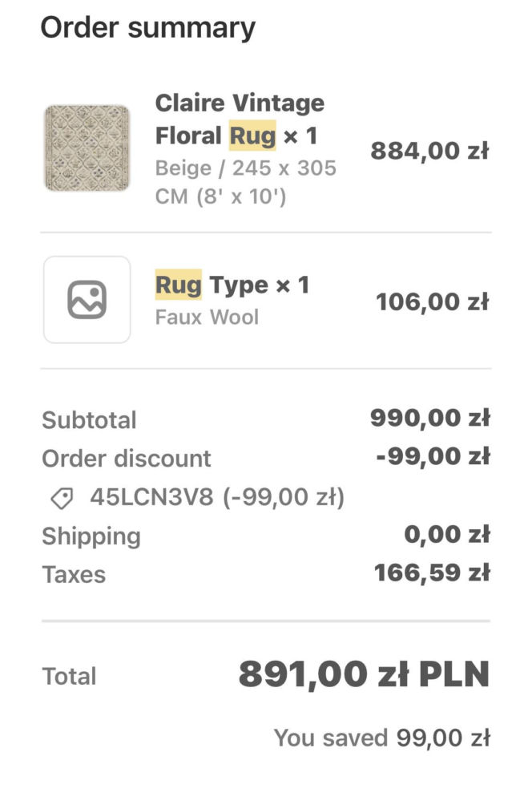Image resolution: width=532 pixels, height=801 pixels.
Task: Select the You saved 99,00 zł message
Action: (382, 737)
